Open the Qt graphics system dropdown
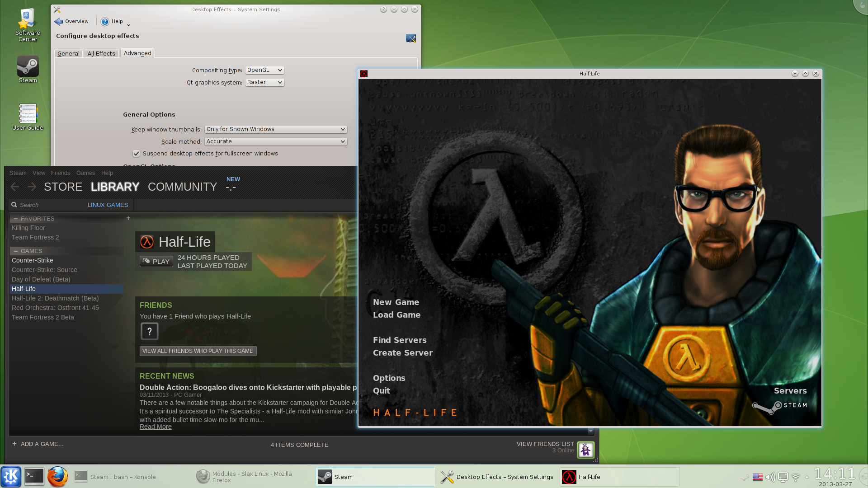 coord(265,82)
